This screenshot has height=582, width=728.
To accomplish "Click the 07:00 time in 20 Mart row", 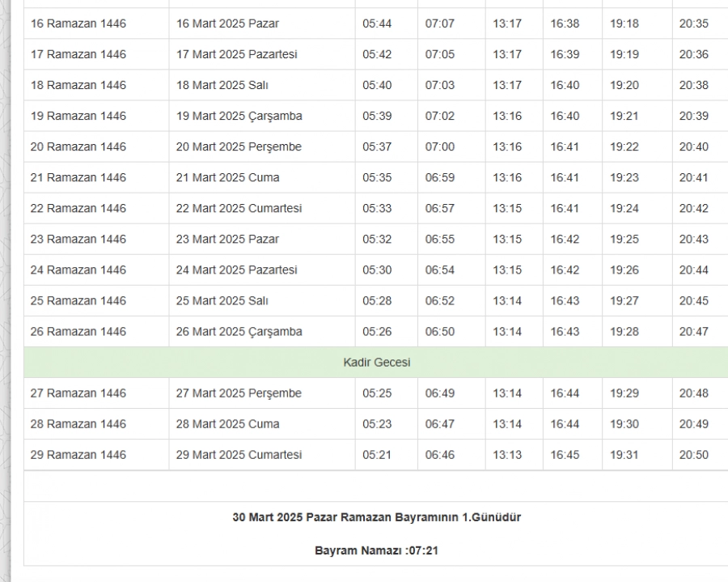I will (x=440, y=147).
